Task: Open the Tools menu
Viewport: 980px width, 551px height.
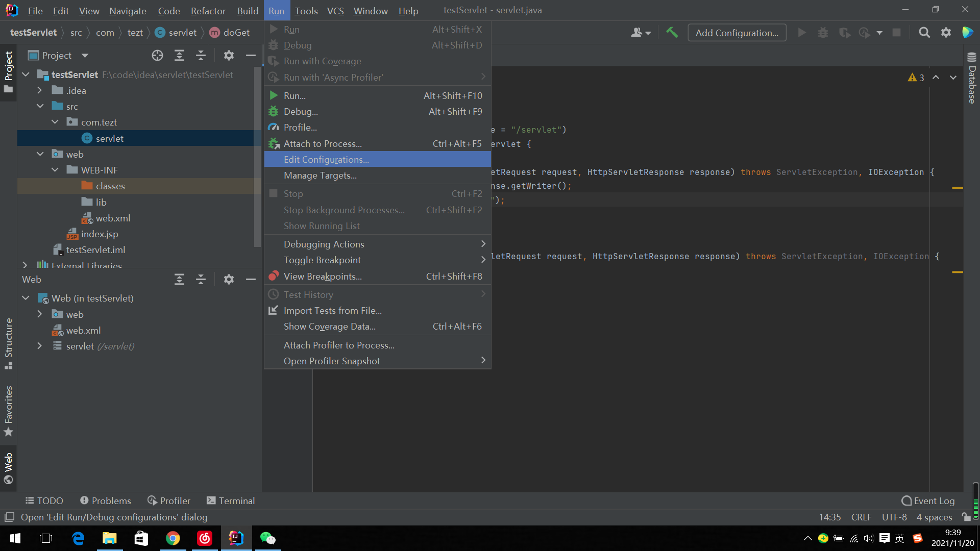Action: tap(306, 11)
